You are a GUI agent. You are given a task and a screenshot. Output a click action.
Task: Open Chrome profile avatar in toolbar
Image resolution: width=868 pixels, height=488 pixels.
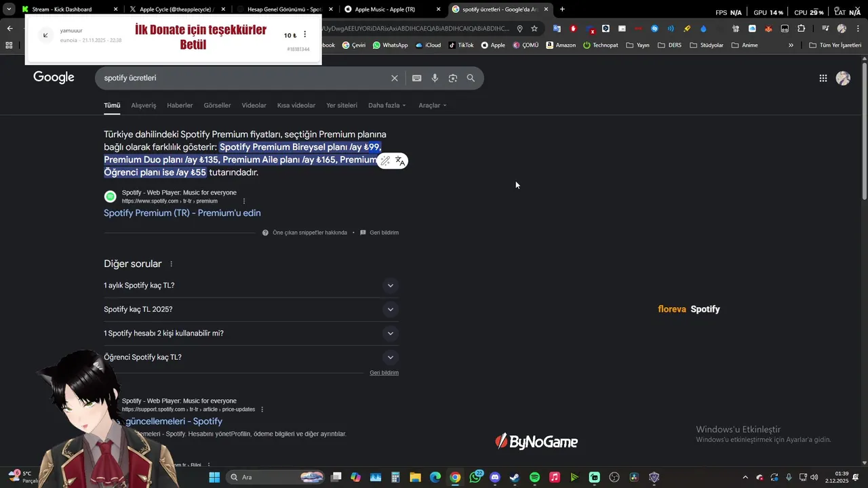(x=842, y=28)
